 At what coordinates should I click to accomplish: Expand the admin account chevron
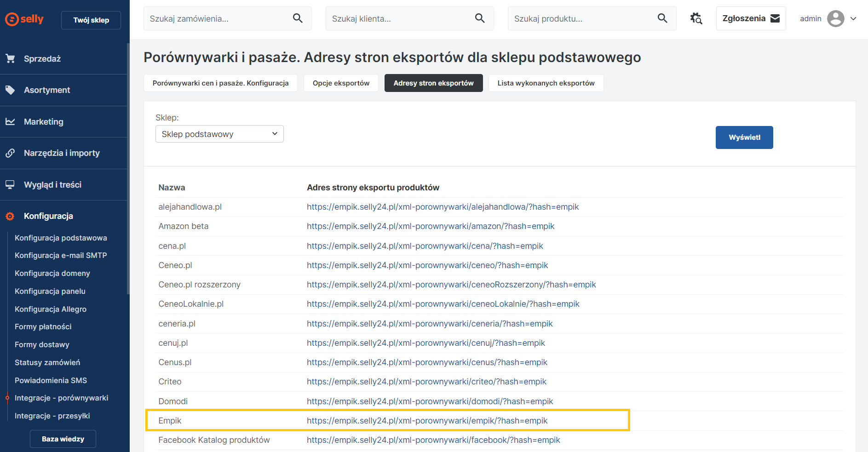coord(853,19)
